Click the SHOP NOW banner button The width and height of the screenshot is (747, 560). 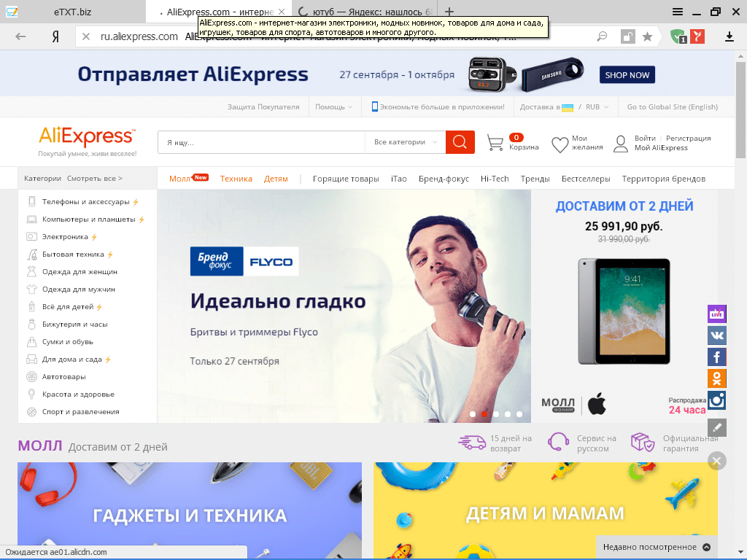[627, 75]
